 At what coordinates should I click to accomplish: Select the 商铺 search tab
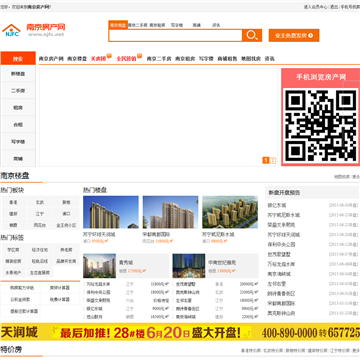point(197,25)
